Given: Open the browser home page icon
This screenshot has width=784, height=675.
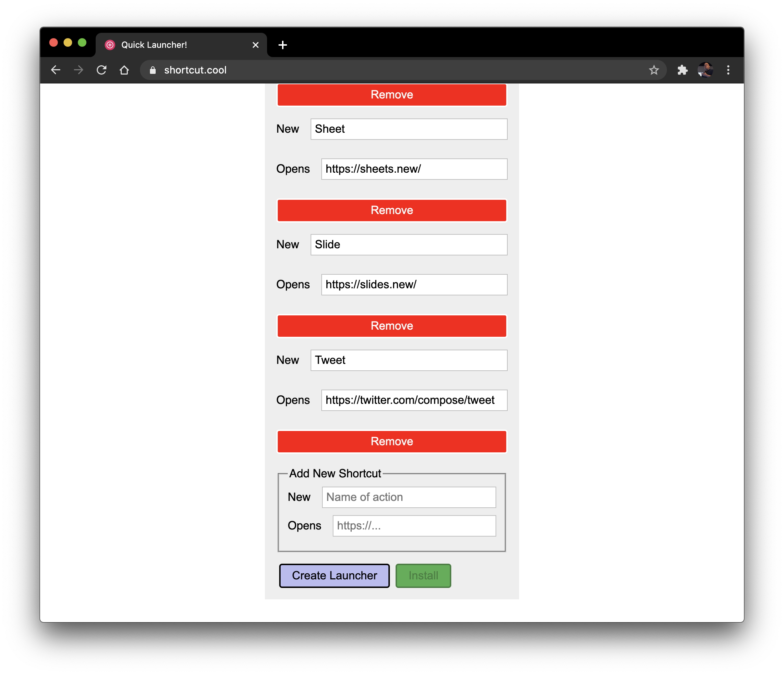Looking at the screenshot, I should (x=124, y=70).
